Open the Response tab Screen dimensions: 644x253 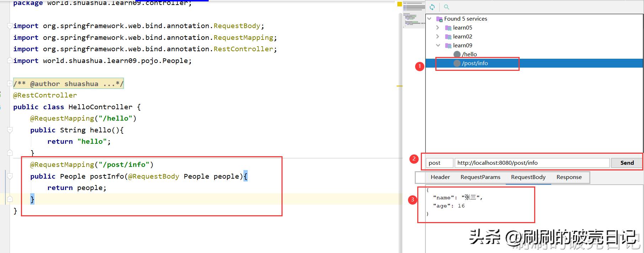(569, 177)
